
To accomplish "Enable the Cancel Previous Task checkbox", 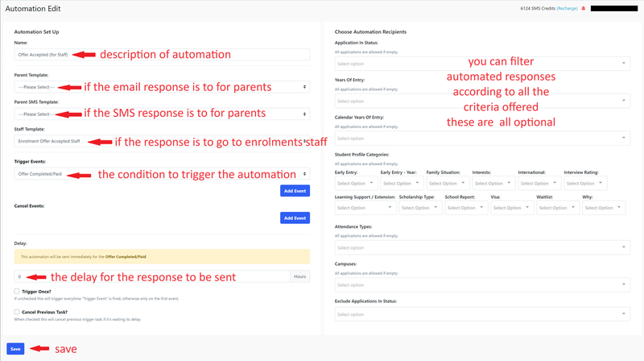I will [17, 312].
